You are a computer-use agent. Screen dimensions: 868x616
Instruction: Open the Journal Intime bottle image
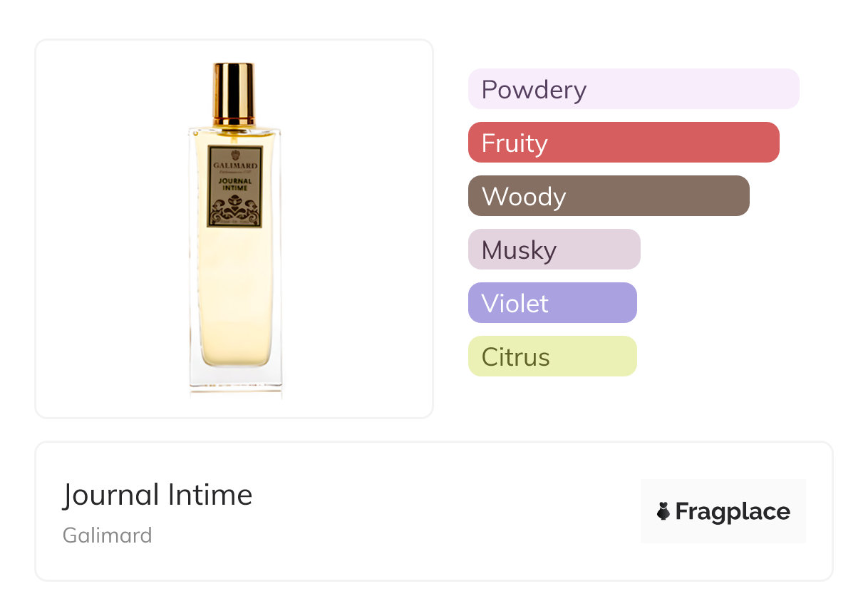(234, 229)
